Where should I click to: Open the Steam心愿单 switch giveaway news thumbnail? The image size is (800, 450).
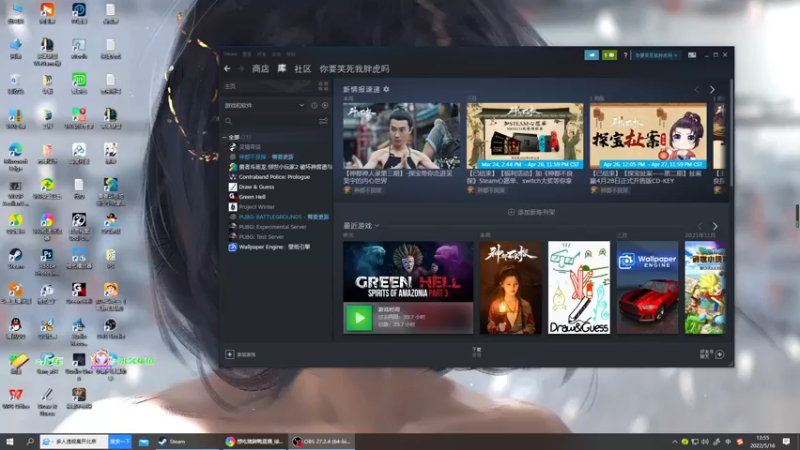524,135
